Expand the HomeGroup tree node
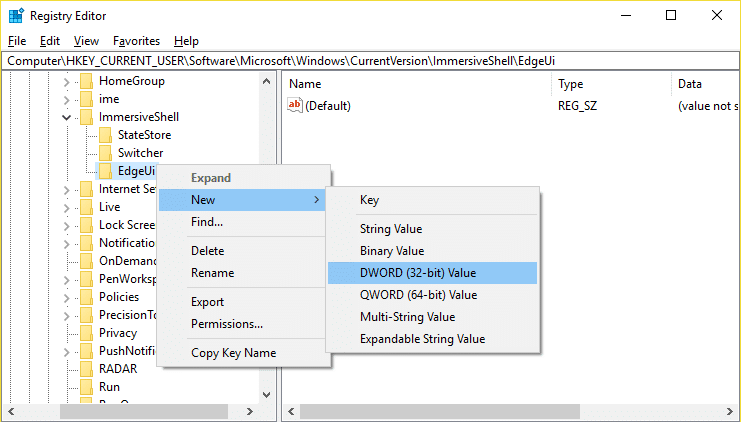This screenshot has width=741, height=422. (66, 82)
